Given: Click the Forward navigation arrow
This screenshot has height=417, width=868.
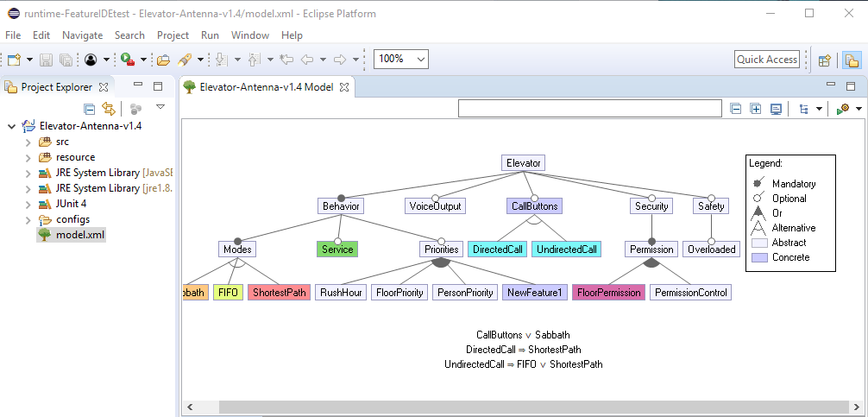Looking at the screenshot, I should point(340,60).
